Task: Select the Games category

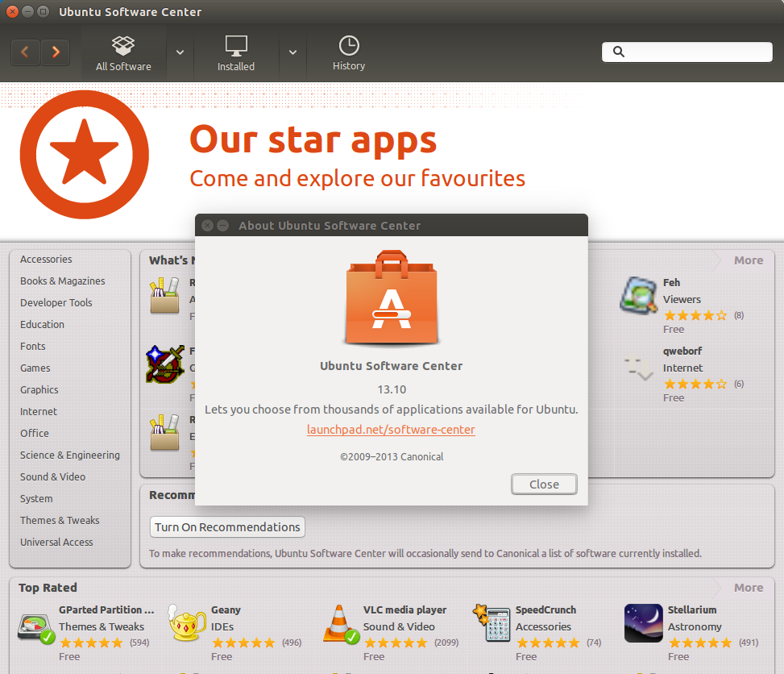Action: (35, 368)
